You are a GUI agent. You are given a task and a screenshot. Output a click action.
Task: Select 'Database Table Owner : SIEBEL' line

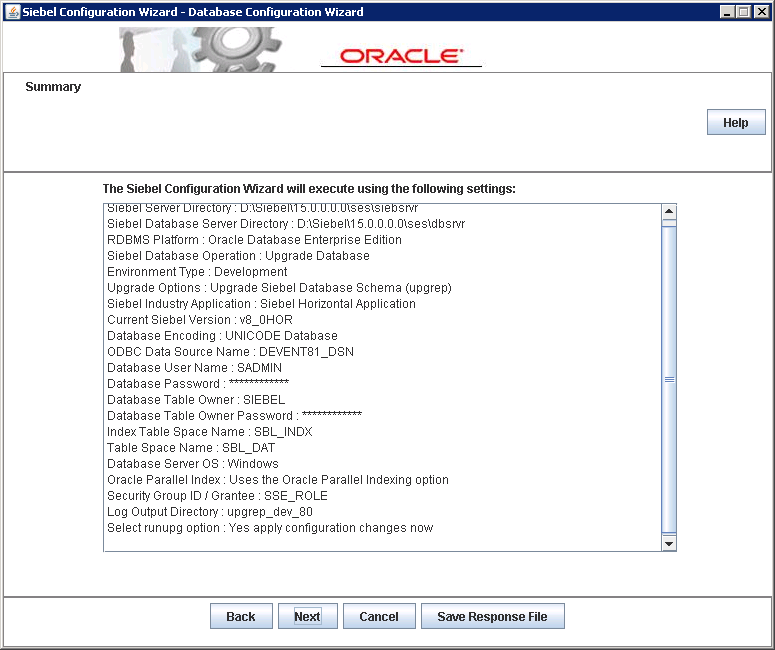tap(196, 399)
